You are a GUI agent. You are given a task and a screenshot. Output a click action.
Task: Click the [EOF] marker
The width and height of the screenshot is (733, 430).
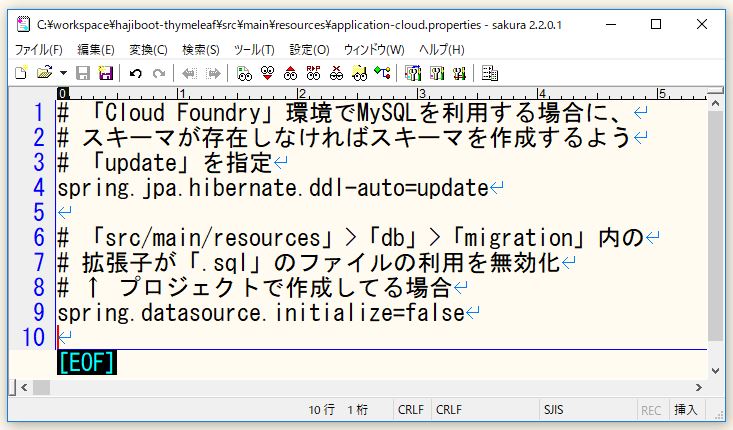(x=87, y=362)
